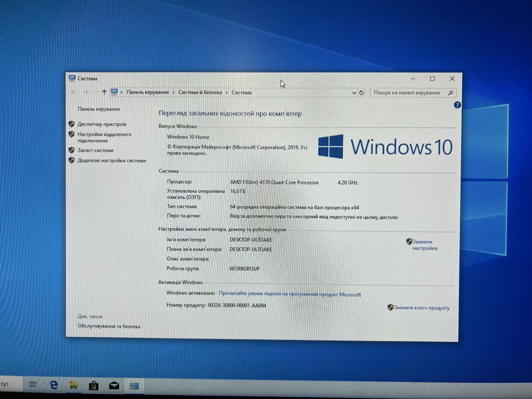This screenshot has width=532, height=399.
Task: Open the Mail app from the taskbar
Action: coord(114,385)
